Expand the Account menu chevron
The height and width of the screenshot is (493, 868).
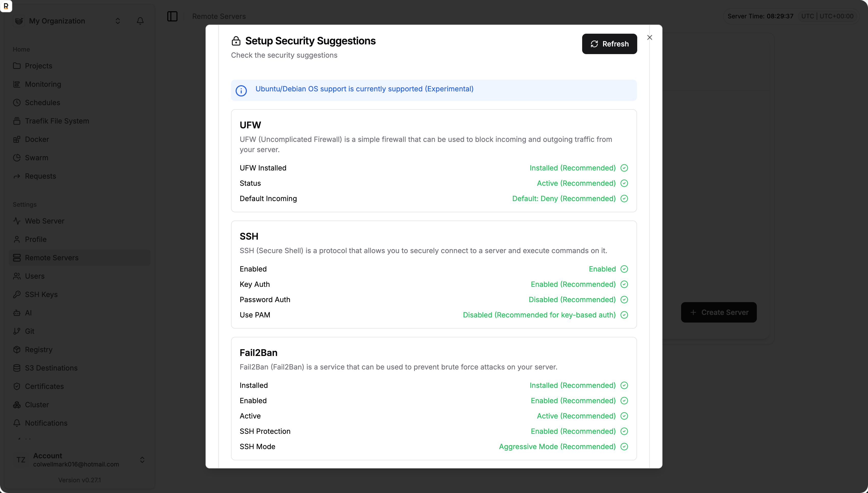point(142,460)
